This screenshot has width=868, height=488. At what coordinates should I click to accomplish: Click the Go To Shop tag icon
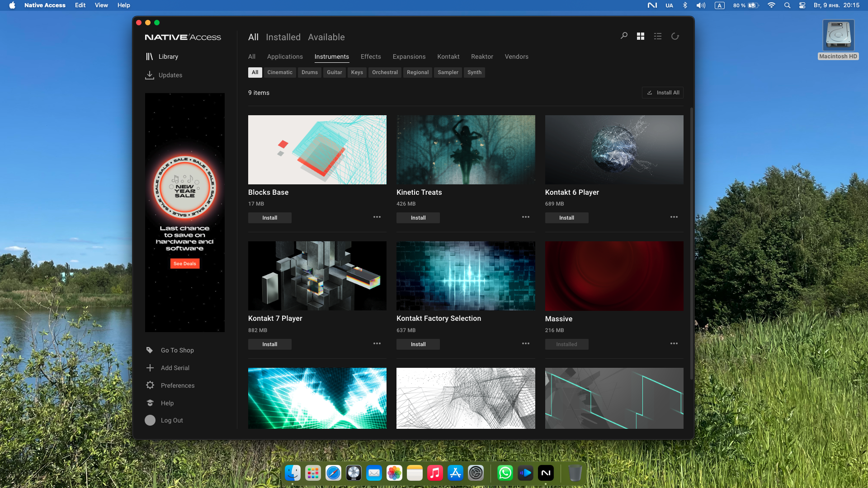tap(150, 350)
